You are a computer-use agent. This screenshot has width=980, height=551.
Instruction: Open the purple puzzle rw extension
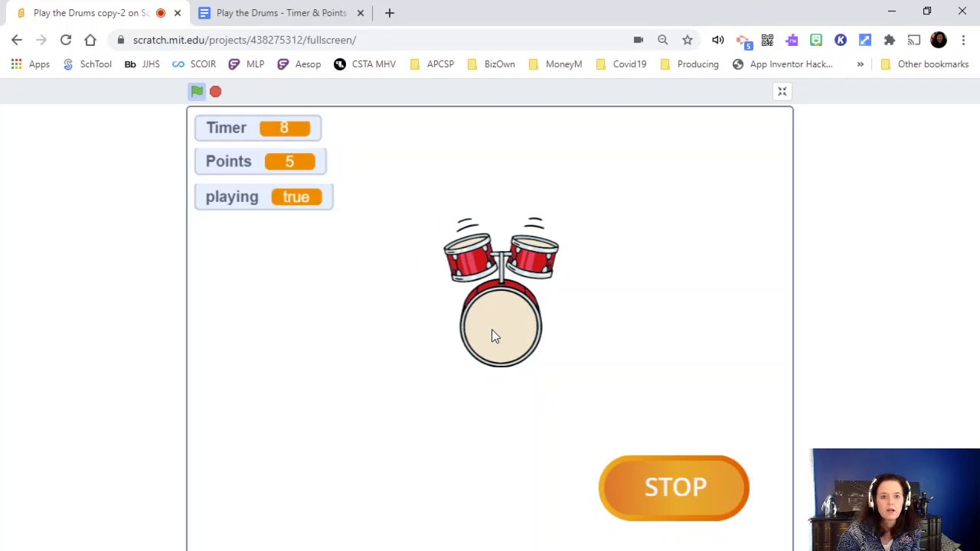tap(792, 40)
